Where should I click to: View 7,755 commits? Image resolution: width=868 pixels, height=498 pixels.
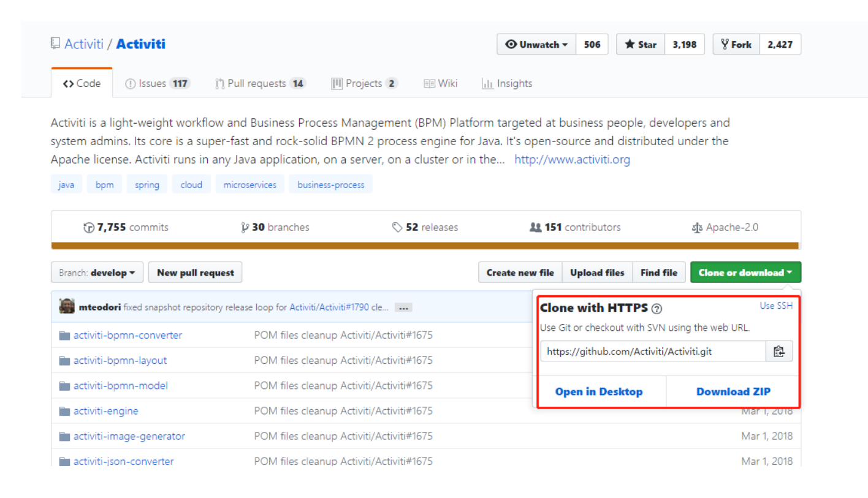pyautogui.click(x=126, y=227)
